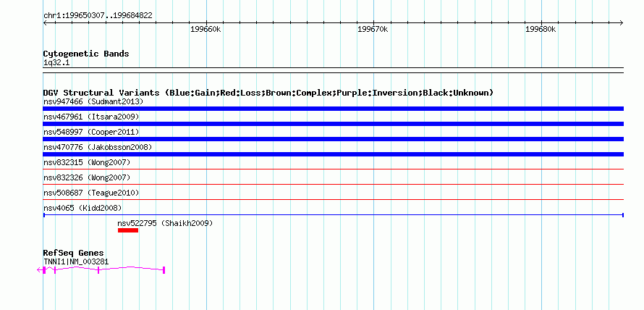Screen dimensions: 644x310
Task: Click the nsv548997 (Cooper2011) blue variant bar
Action: pos(333,139)
